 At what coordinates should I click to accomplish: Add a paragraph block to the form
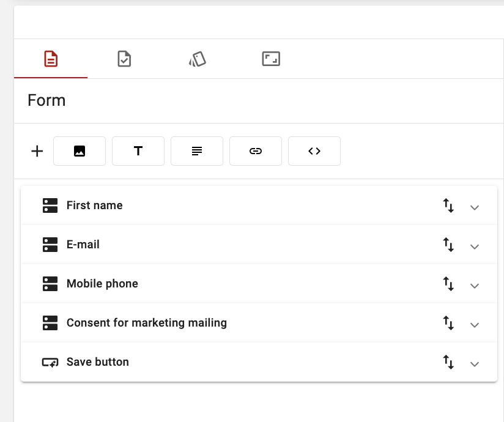pyautogui.click(x=197, y=150)
